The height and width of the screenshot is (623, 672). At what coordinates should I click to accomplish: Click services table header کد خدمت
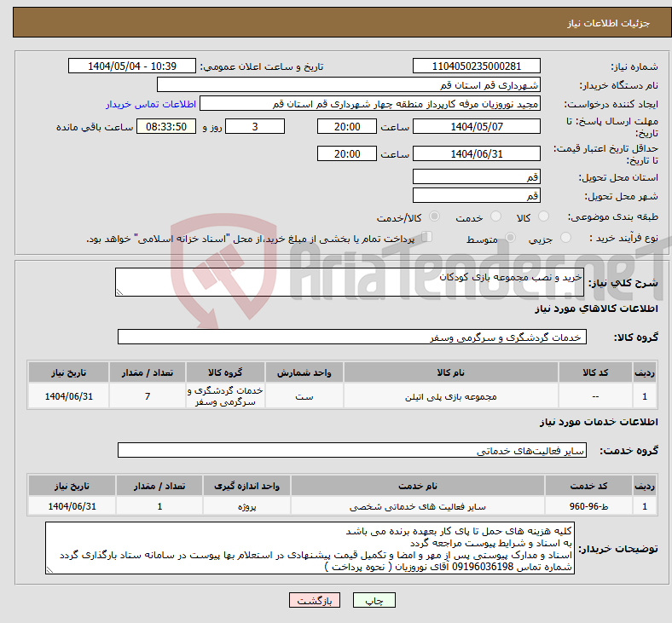click(588, 486)
